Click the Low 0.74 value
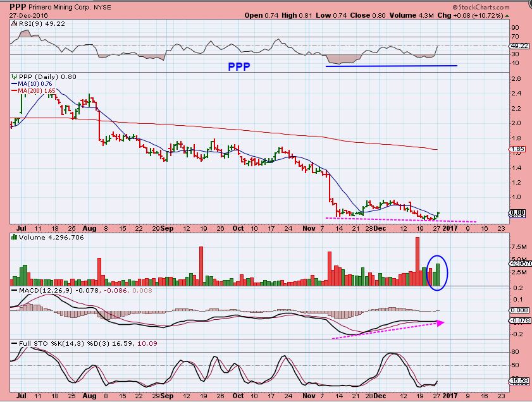This screenshot has width=532, height=402. [331, 16]
